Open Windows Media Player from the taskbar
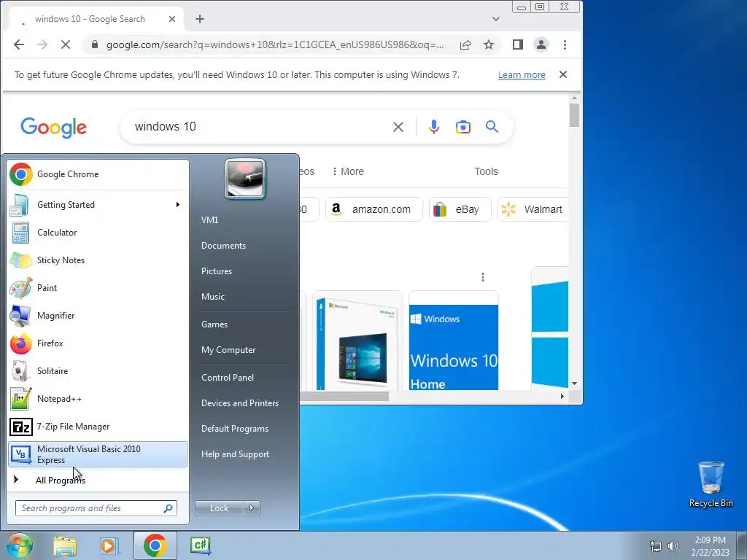Viewport: 747px width, 560px height. pyautogui.click(x=109, y=545)
